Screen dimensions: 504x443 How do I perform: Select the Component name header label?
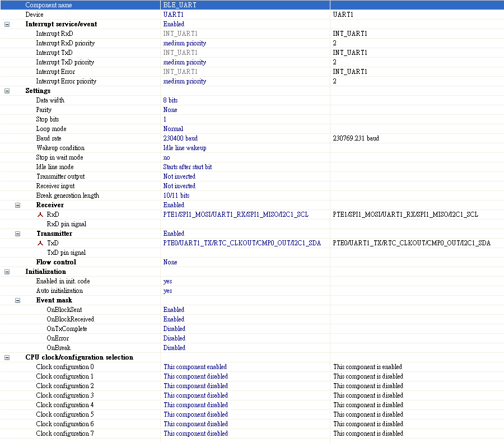[x=49, y=5]
